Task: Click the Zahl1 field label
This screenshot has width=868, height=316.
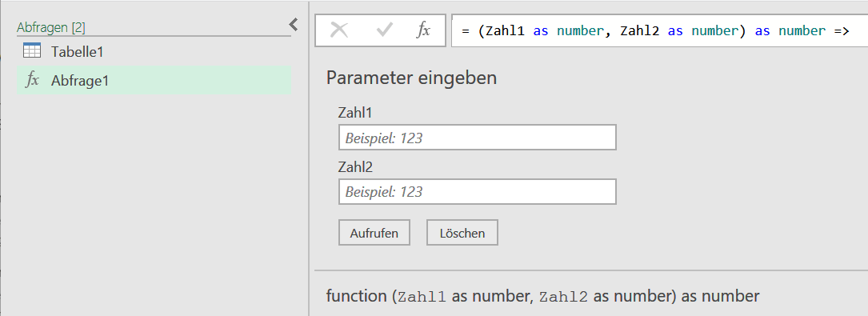Action: [x=355, y=113]
